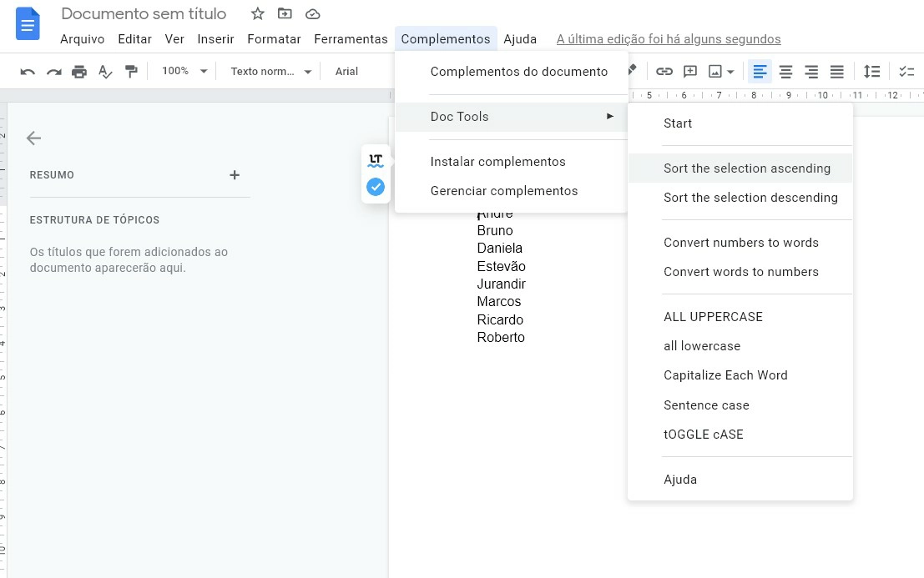Click the move-to-folder icon
The height and width of the screenshot is (578, 924).
[x=285, y=13]
